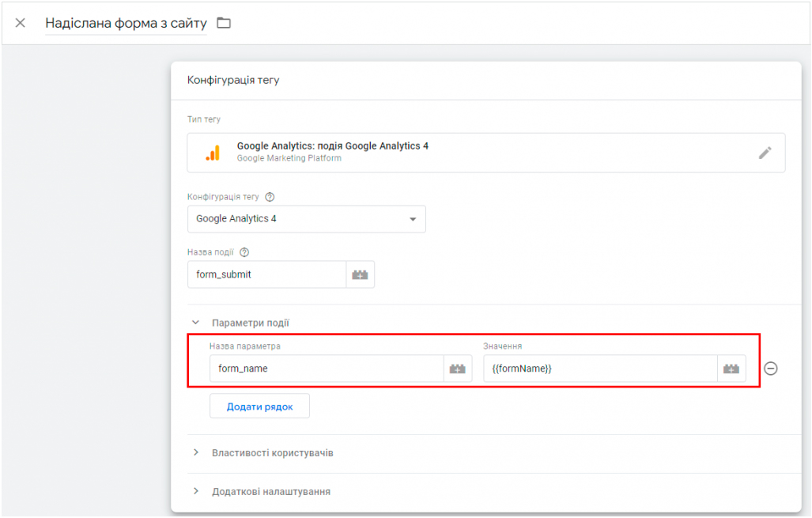Collapse the 'Параметри події' section

click(196, 323)
